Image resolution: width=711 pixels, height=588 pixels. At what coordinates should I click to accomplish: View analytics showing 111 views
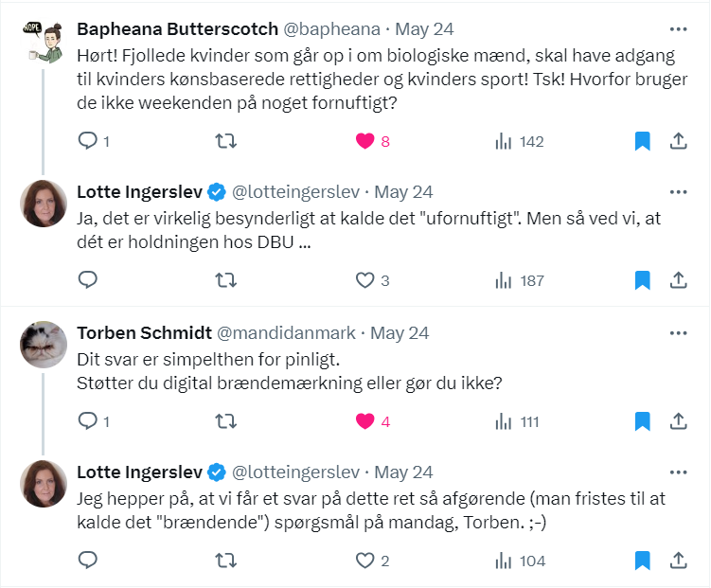[517, 421]
